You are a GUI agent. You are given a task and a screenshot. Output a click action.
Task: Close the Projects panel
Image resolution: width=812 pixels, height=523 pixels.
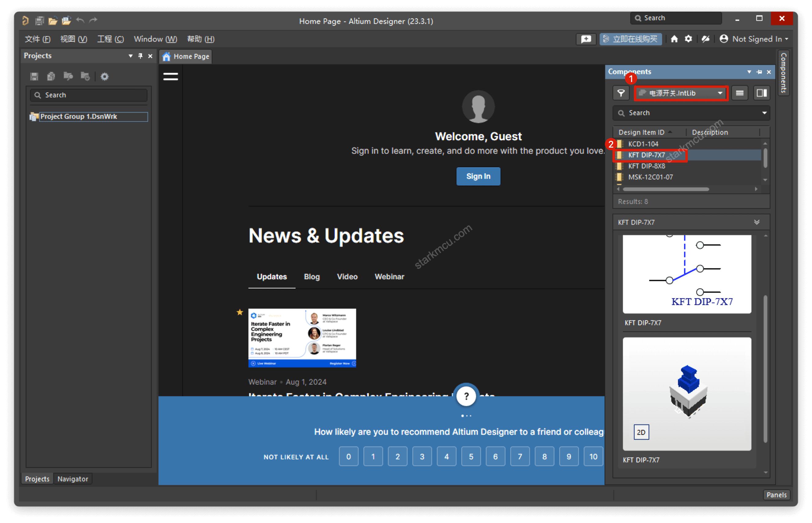pos(150,56)
